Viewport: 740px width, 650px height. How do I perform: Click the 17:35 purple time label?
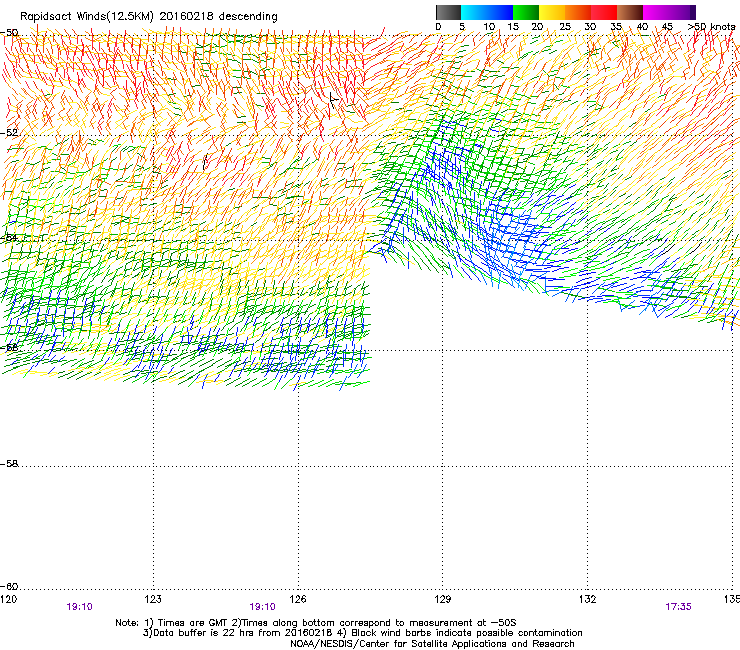tap(678, 607)
